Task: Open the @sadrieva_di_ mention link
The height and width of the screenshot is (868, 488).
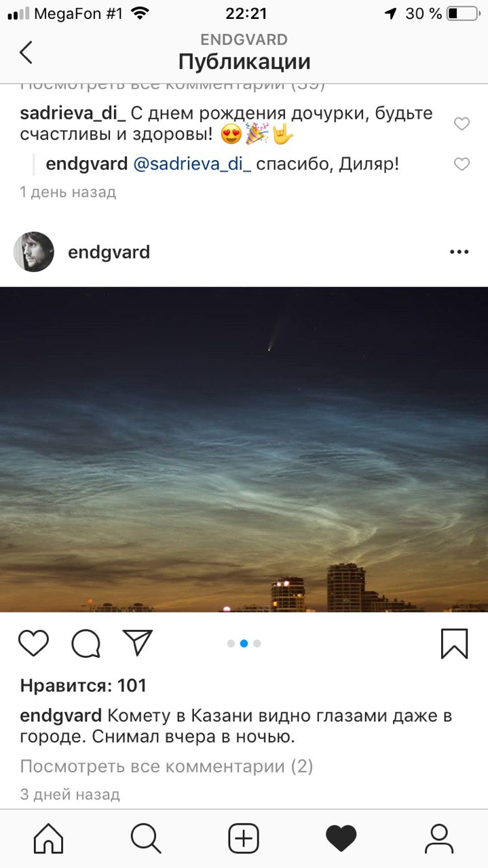Action: 192,164
